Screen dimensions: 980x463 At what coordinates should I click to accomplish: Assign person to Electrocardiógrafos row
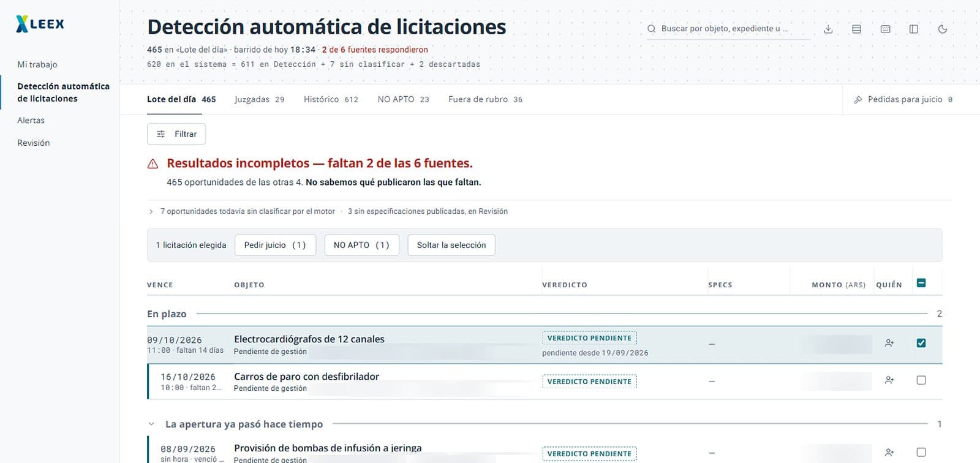click(889, 344)
